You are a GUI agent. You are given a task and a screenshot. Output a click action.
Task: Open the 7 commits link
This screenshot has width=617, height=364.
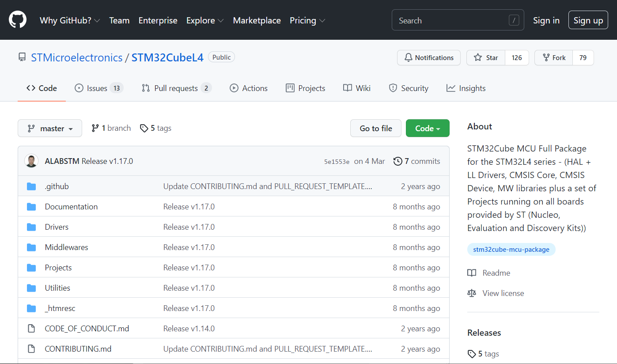click(x=417, y=161)
